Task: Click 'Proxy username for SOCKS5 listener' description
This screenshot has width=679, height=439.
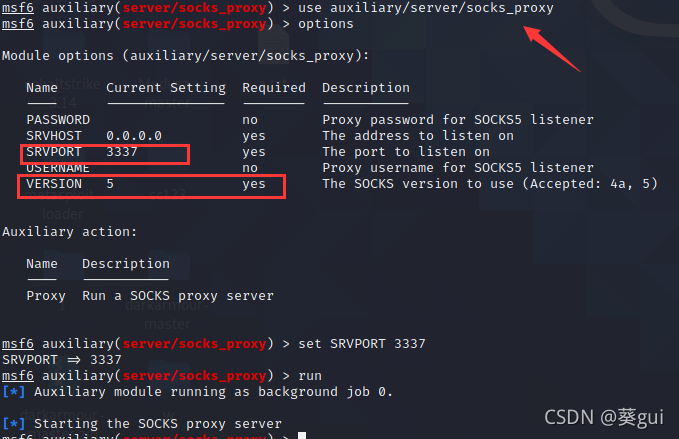Action: 458,168
